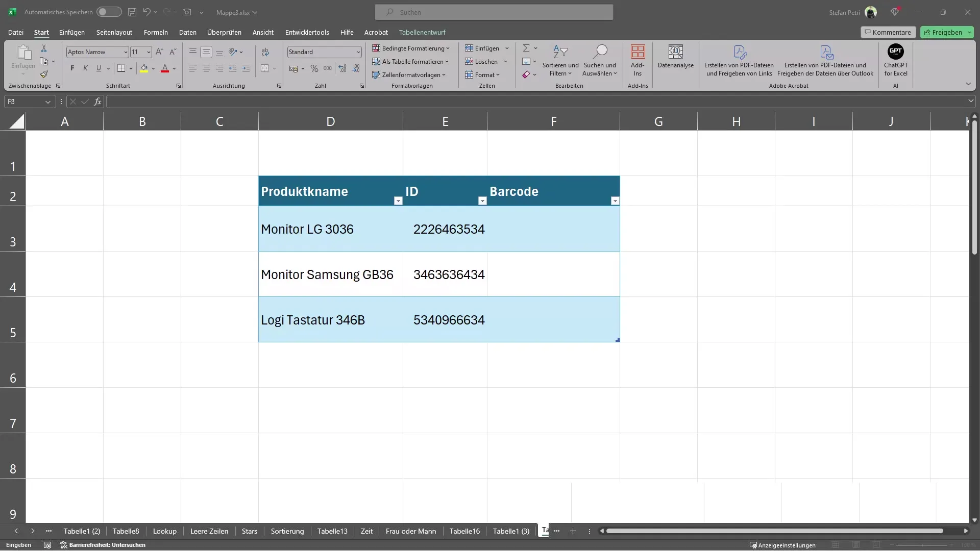Click the Copy icon in Zwischenablage
The width and height of the screenshot is (980, 551).
click(44, 62)
